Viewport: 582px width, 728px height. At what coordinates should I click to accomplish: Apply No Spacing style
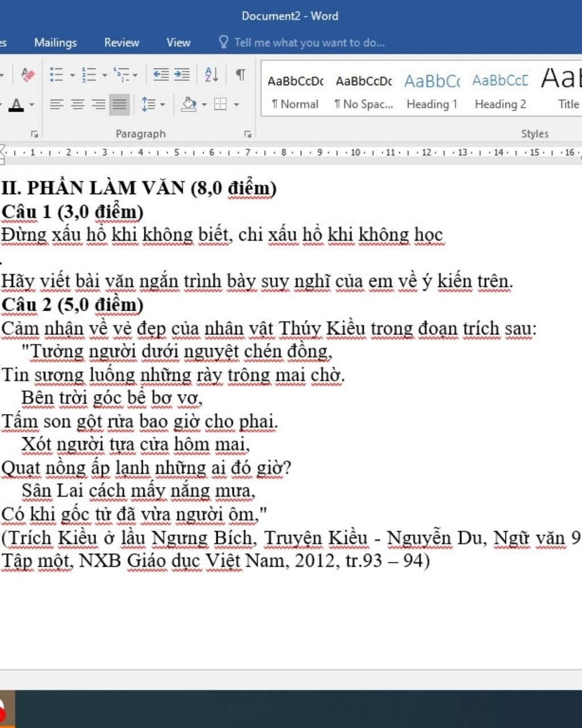pyautogui.click(x=364, y=91)
